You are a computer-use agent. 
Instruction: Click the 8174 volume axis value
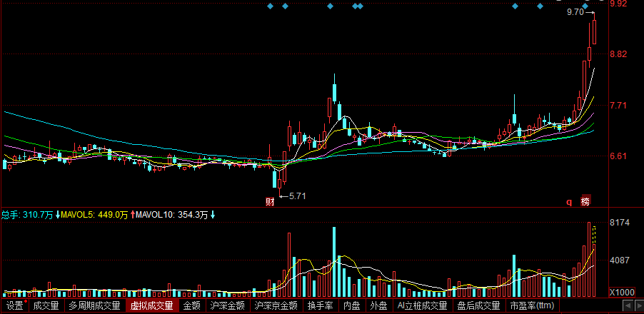(x=620, y=223)
